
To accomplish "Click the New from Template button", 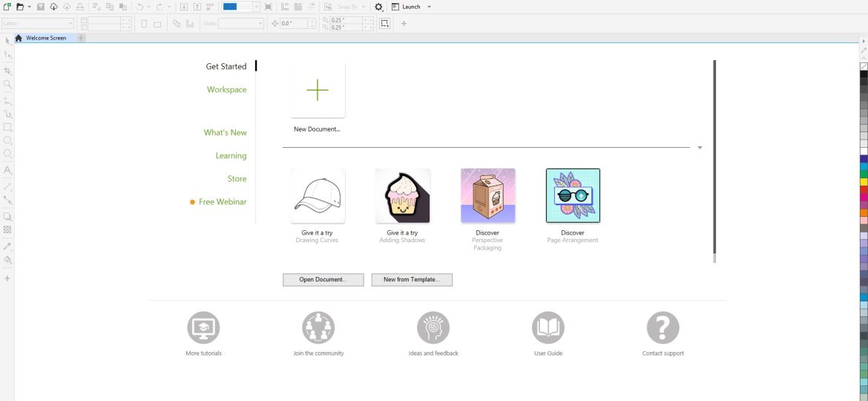I will [x=412, y=280].
